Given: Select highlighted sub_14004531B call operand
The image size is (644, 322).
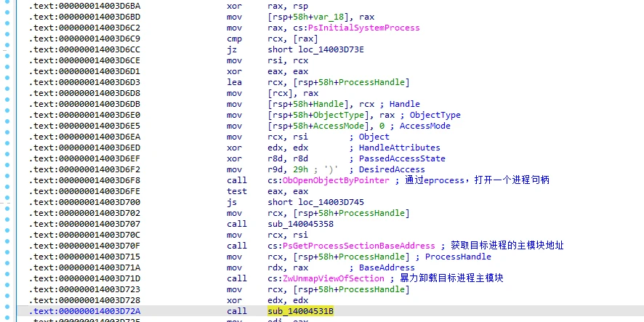Looking at the screenshot, I should [300, 311].
